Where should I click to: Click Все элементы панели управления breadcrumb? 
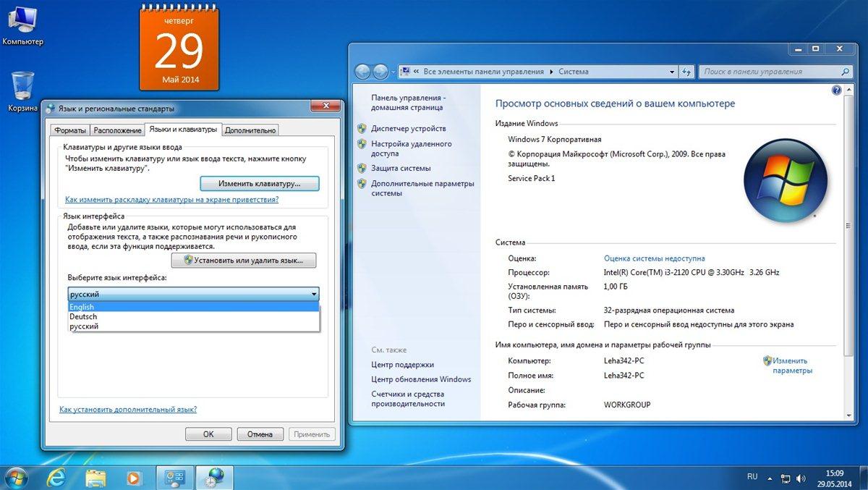click(x=483, y=72)
